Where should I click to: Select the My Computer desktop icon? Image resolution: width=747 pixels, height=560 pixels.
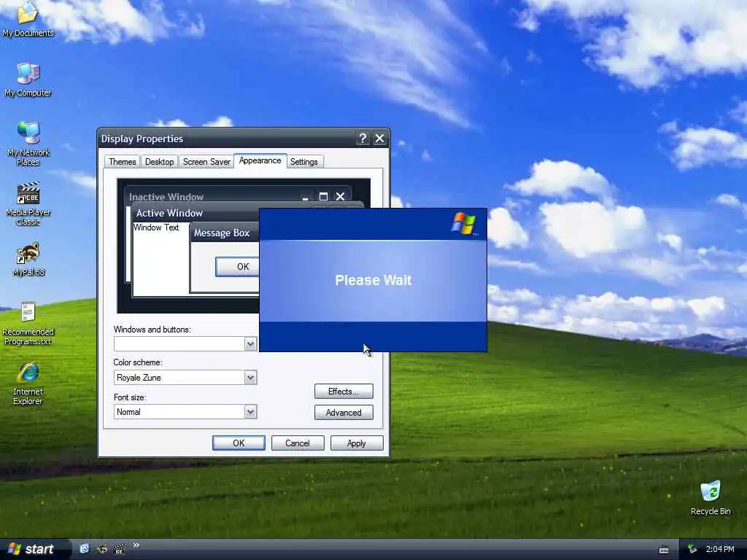[x=28, y=80]
